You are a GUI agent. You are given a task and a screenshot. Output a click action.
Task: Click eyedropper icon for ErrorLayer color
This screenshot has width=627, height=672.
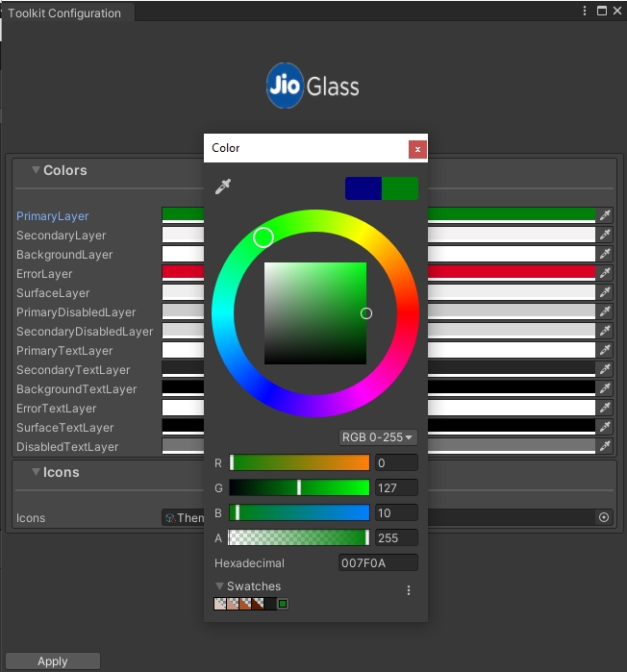tap(605, 273)
